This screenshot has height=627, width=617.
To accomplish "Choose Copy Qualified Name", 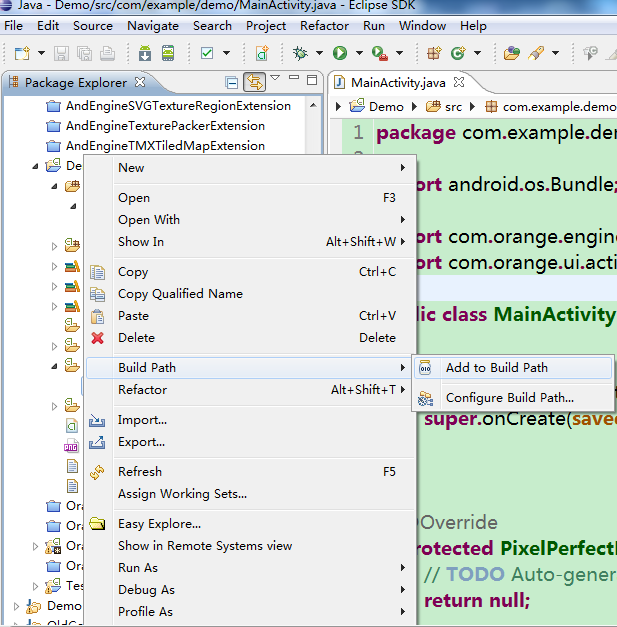I will click(x=249, y=294).
